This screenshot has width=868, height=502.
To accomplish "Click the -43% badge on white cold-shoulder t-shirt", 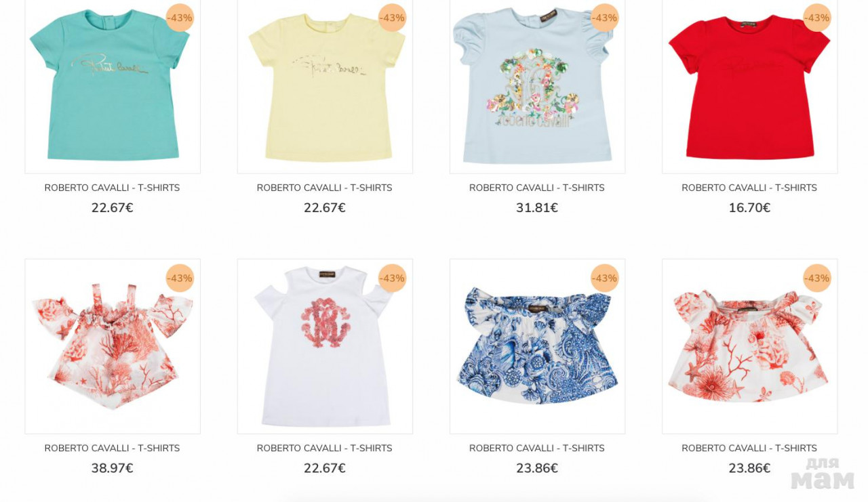I will [392, 278].
